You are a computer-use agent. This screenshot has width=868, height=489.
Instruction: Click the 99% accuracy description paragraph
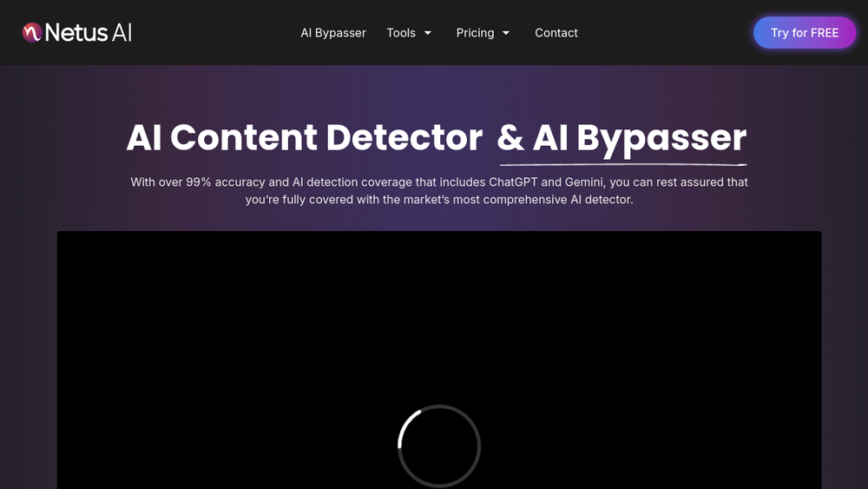click(439, 190)
